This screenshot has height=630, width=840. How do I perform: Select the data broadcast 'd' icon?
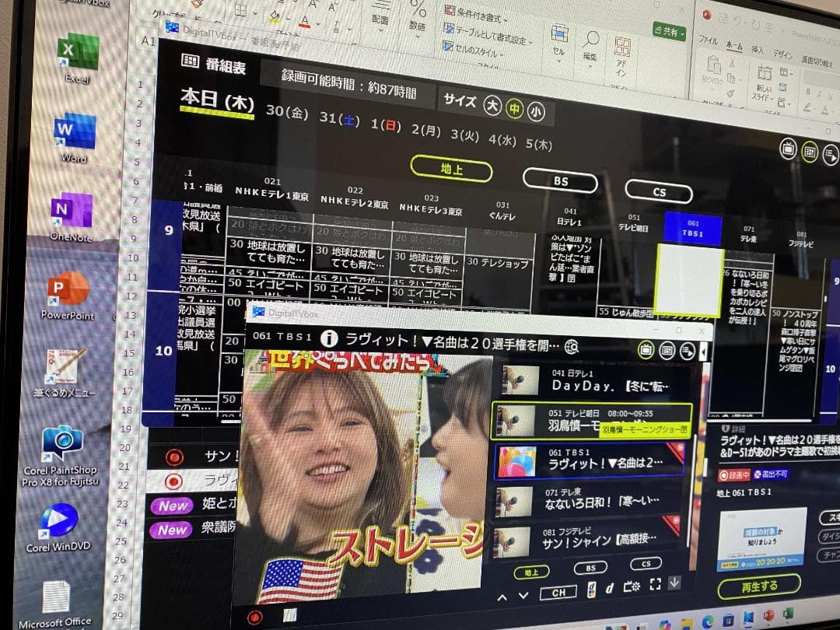pos(610,588)
